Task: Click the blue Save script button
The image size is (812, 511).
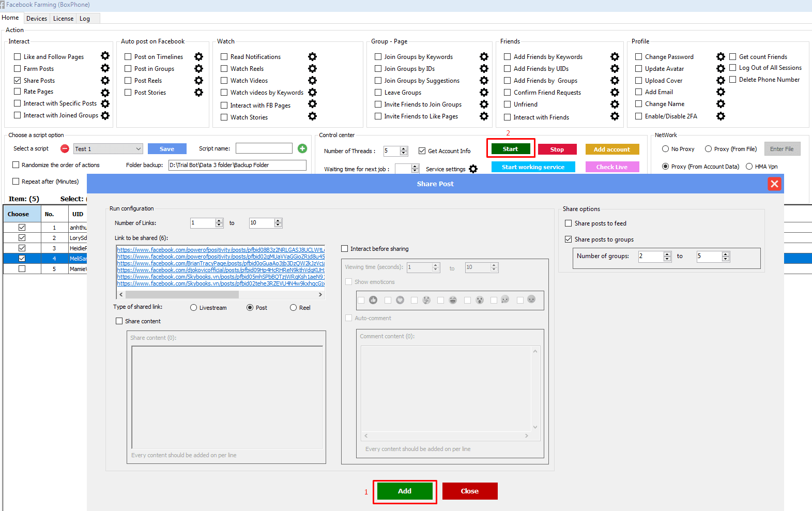Action: tap(167, 148)
